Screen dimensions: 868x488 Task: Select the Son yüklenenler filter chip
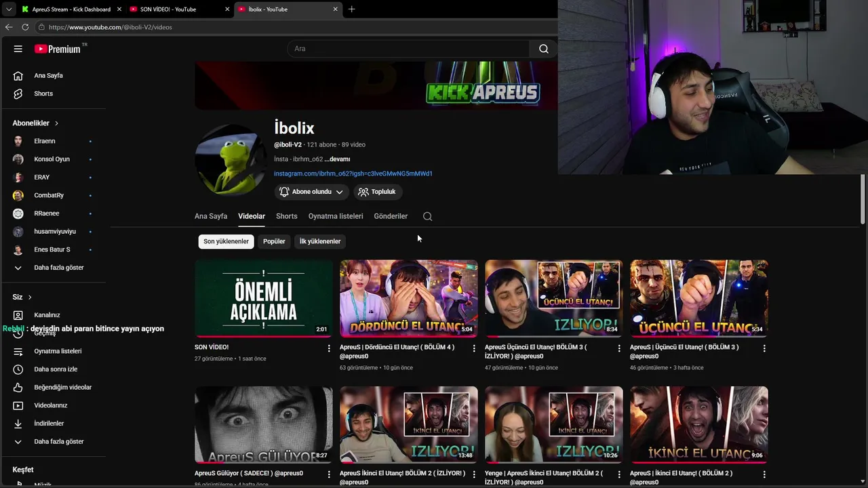tap(226, 241)
